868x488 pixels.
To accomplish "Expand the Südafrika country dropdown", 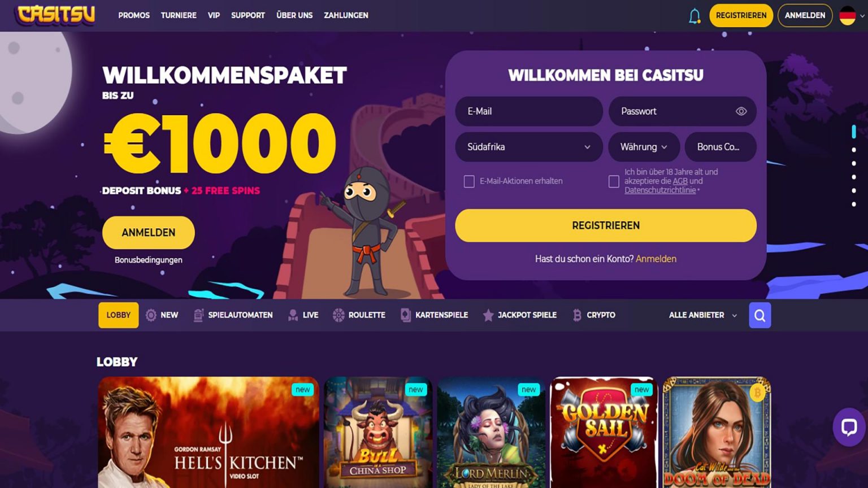I will 529,147.
